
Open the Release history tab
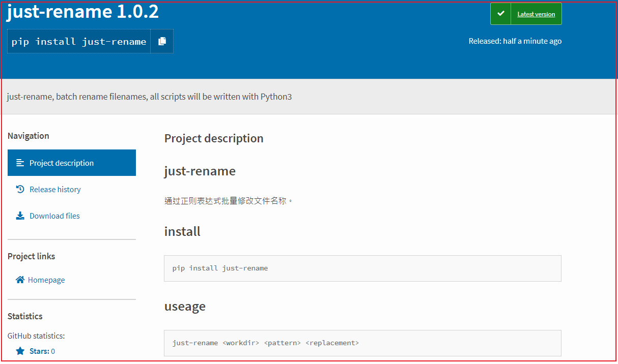[x=72, y=189]
